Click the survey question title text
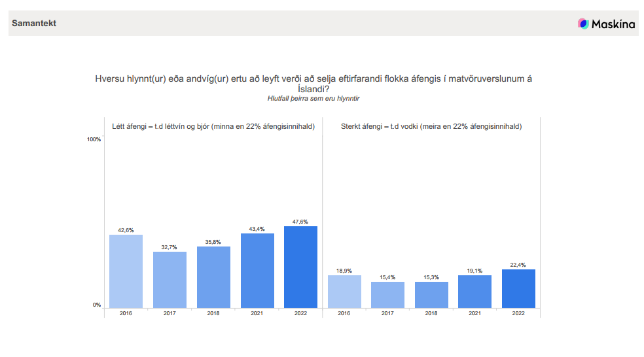This screenshot has height=357, width=644. 313,84
